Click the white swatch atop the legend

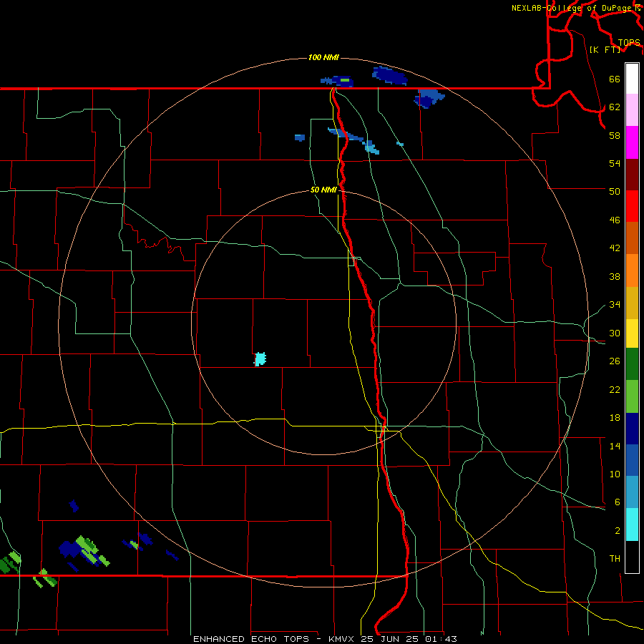632,79
